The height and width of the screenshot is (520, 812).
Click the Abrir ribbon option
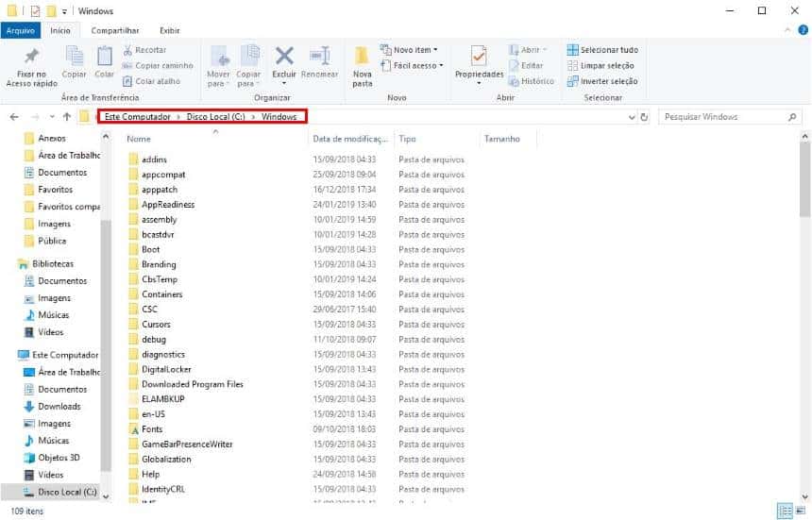pos(528,50)
